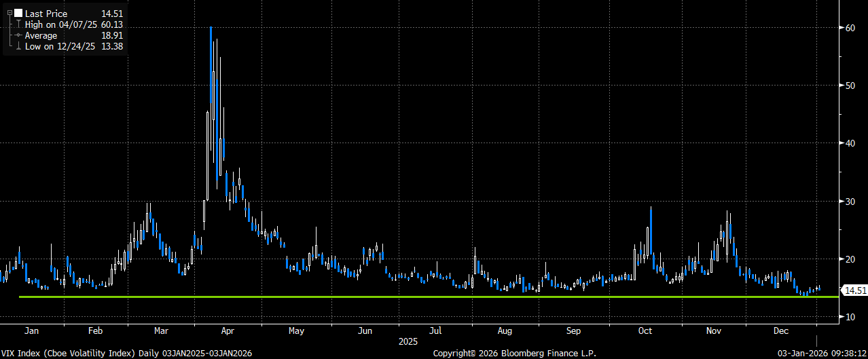The width and height of the screenshot is (868, 359).
Task: Click the 03-Jan-2026 timestamp
Action: [x=821, y=353]
